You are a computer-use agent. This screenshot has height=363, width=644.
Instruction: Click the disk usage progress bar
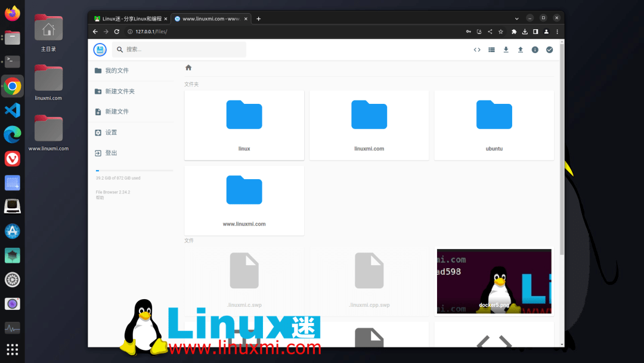[134, 171]
